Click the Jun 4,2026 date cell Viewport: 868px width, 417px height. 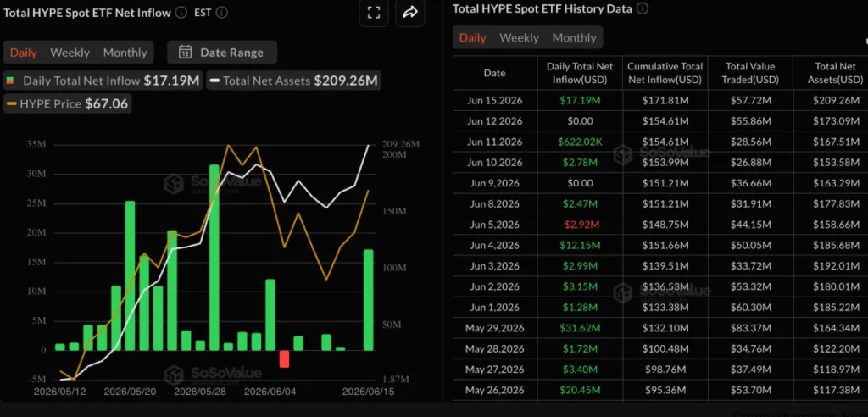[495, 245]
